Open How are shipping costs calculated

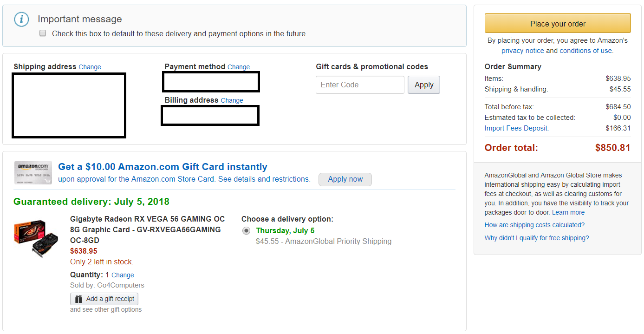point(534,225)
